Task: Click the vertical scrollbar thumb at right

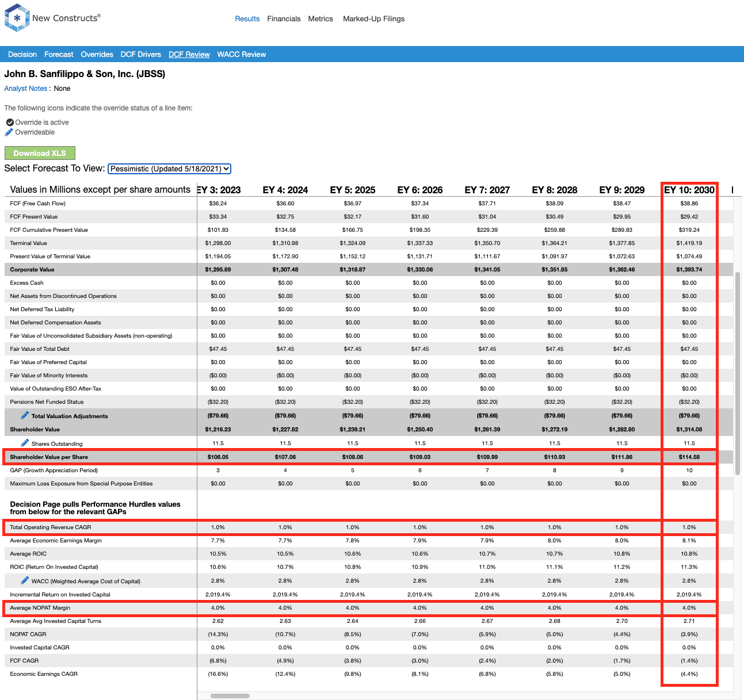Action: tap(738, 374)
